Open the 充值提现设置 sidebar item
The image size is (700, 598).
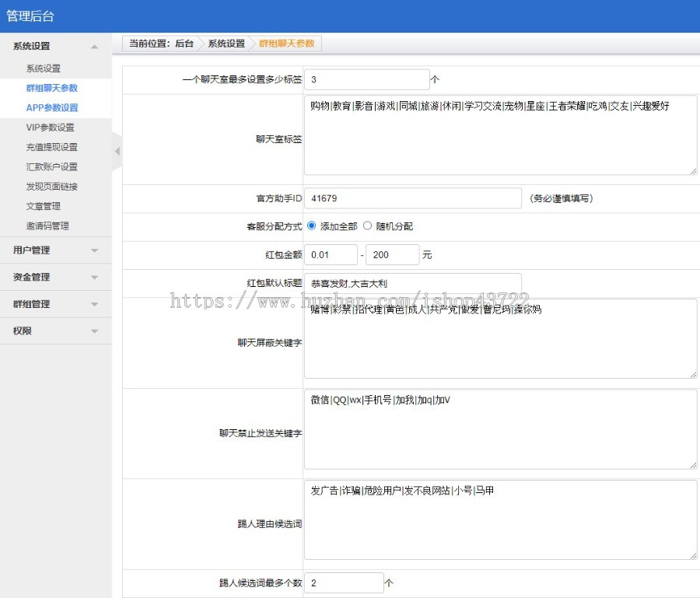(x=52, y=147)
